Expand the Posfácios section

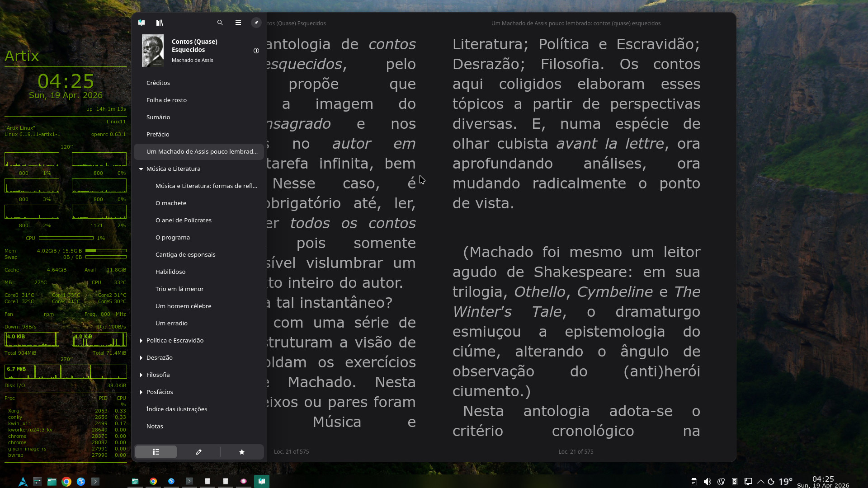click(x=141, y=392)
